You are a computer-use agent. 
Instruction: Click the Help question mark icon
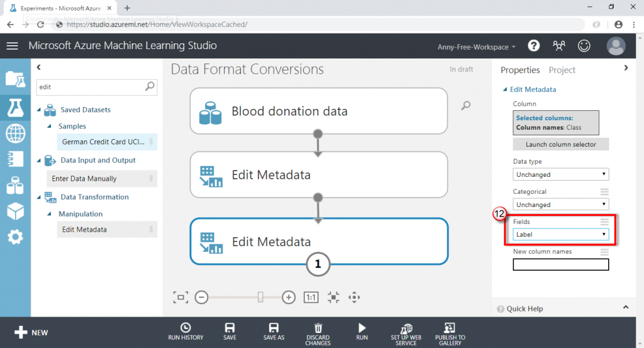[x=533, y=45]
